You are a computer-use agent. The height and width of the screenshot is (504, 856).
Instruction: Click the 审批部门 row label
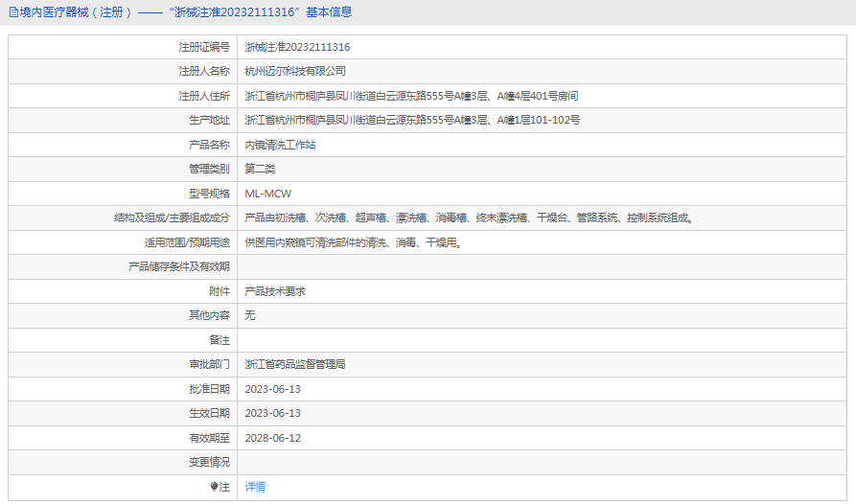coord(209,364)
